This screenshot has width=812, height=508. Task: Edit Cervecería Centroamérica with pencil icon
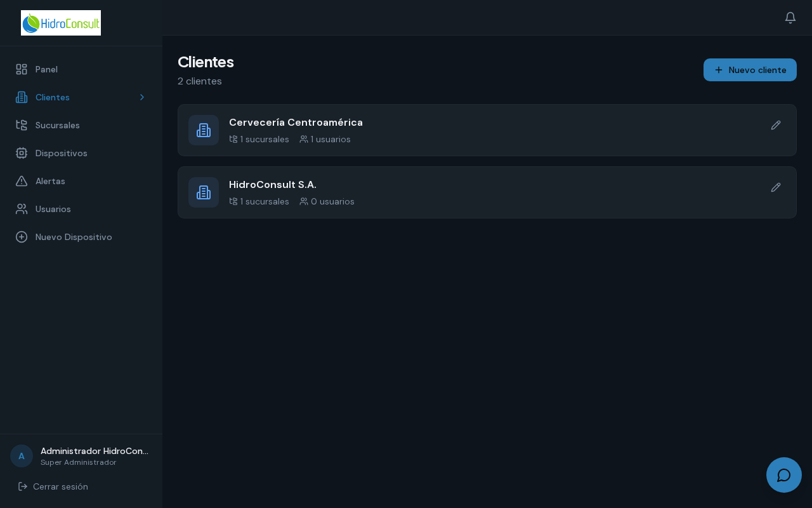click(776, 125)
